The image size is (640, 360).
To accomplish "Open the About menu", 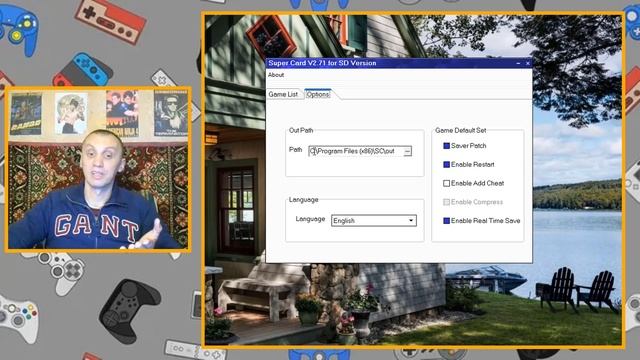I will tap(276, 75).
